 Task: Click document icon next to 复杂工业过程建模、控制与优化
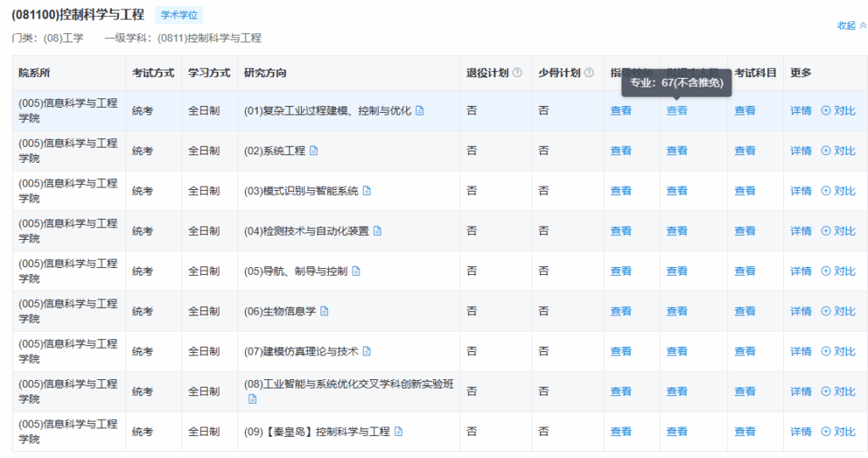click(420, 110)
